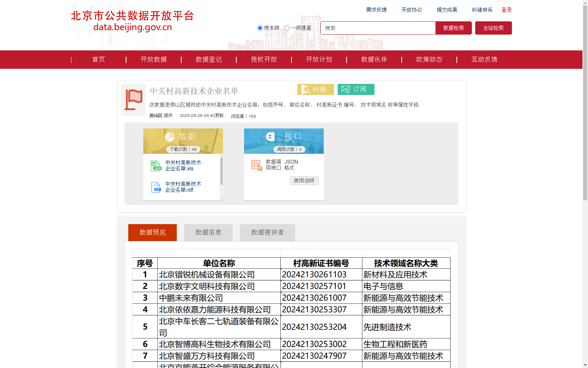Viewport: 588px width, 368px height.
Task: Switch to the 数据预览 tab
Action: pyautogui.click(x=153, y=233)
